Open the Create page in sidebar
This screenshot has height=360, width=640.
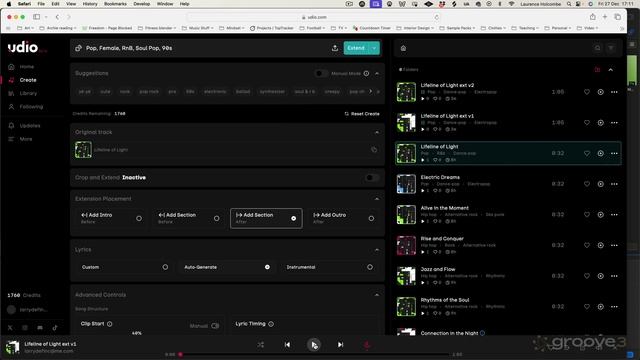[x=28, y=80]
